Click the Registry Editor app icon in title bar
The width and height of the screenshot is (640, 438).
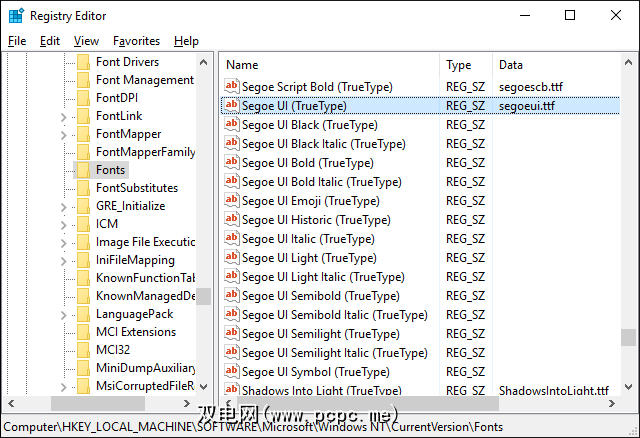pyautogui.click(x=16, y=16)
